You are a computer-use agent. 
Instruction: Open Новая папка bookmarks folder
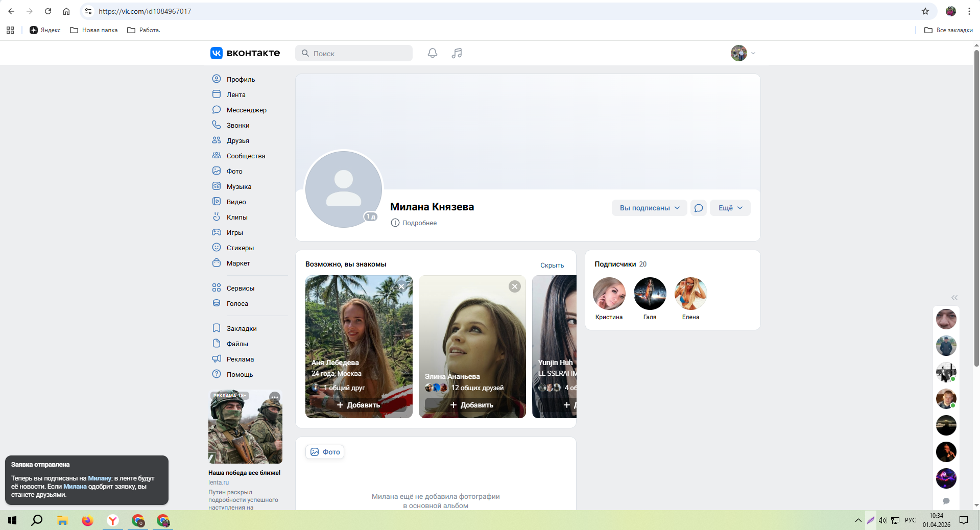[94, 30]
